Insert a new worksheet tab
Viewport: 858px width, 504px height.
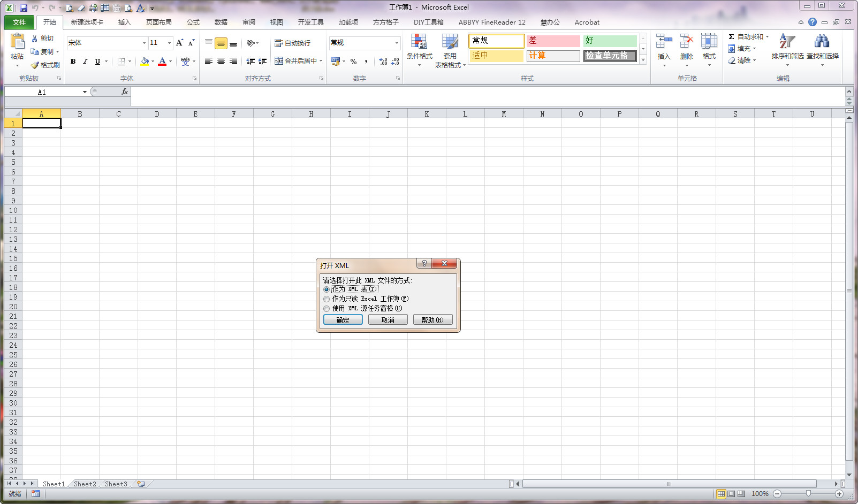click(141, 484)
